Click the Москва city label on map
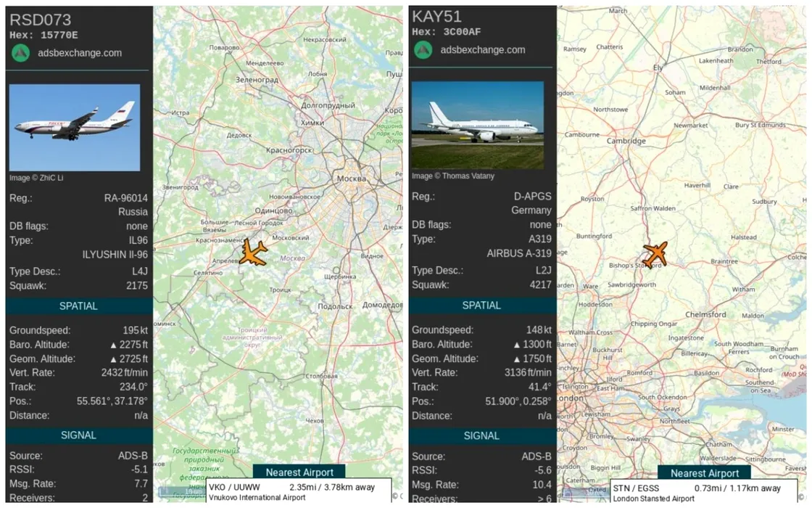Screen dimensions: 812x508 click(351, 179)
